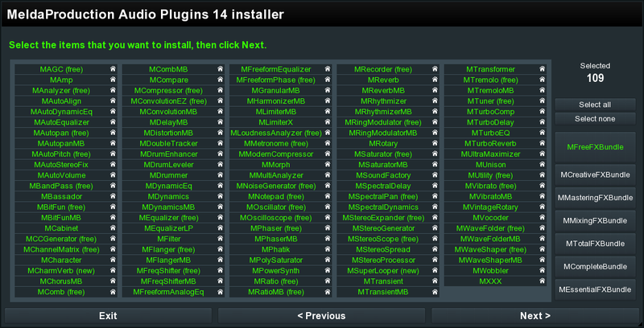Choose the MFreeFXBundle preset

(595, 147)
